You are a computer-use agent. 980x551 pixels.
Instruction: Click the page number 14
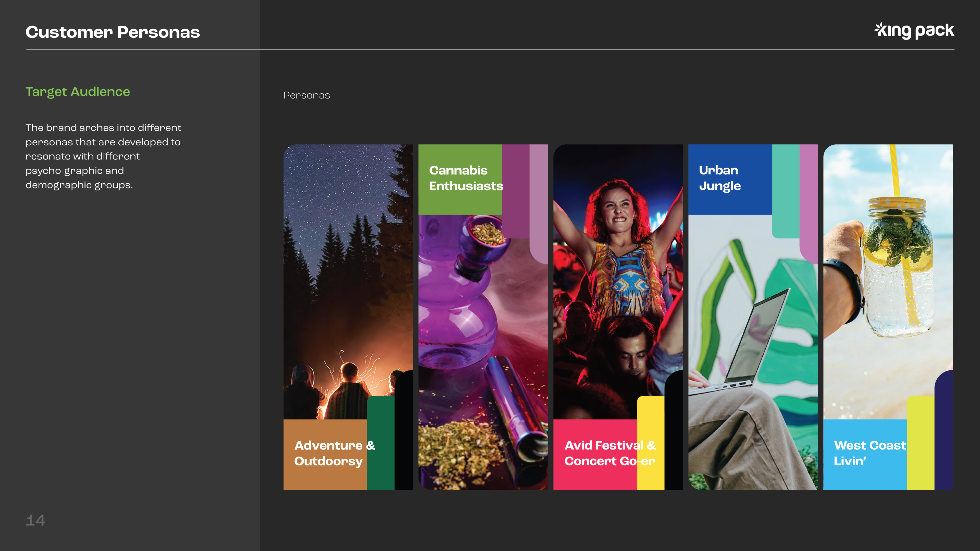tap(35, 520)
